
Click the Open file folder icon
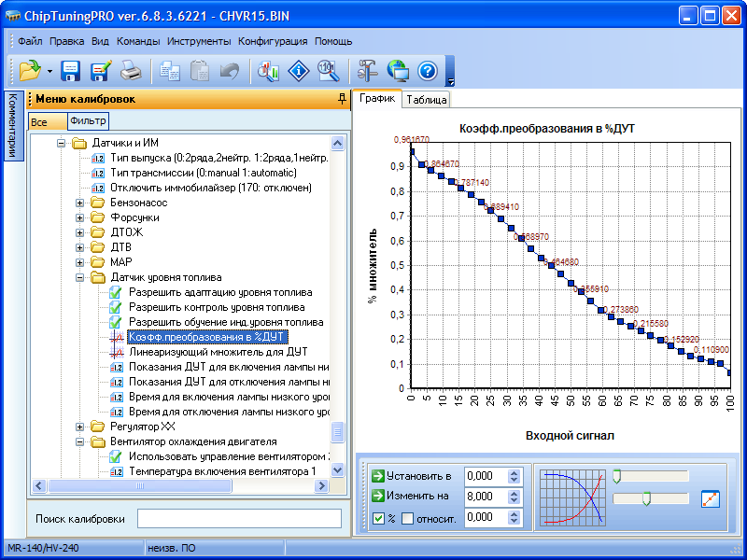pyautogui.click(x=29, y=71)
